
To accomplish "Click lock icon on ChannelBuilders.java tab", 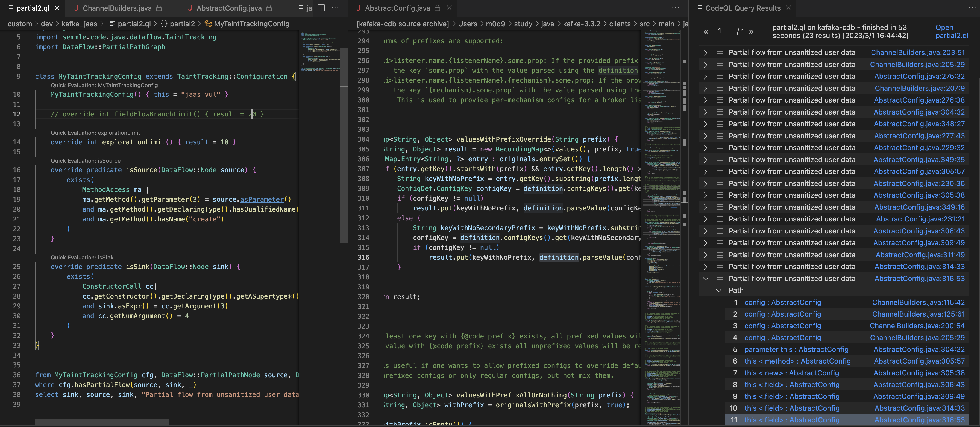I will [159, 8].
